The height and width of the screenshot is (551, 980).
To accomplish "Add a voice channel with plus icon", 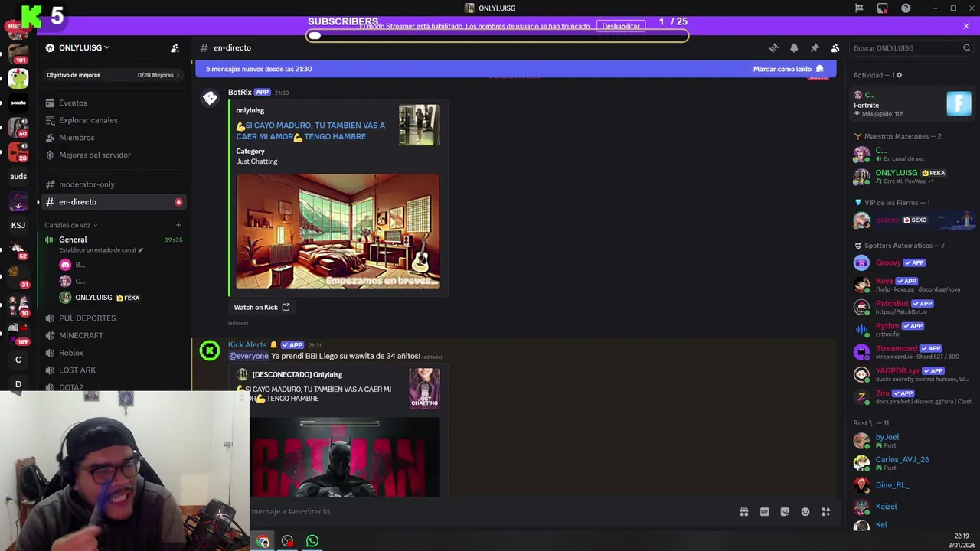I will click(178, 225).
